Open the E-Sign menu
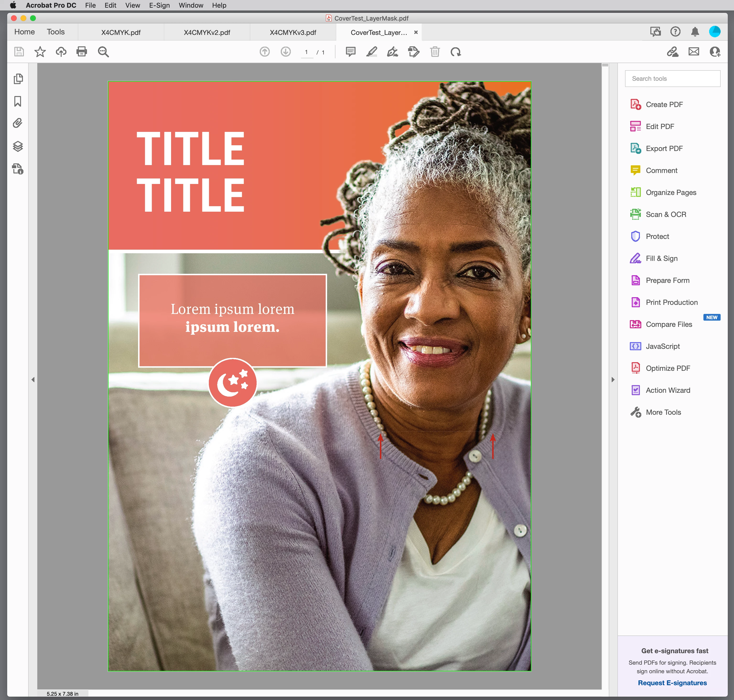Screen dimensions: 734x700 [159, 5]
